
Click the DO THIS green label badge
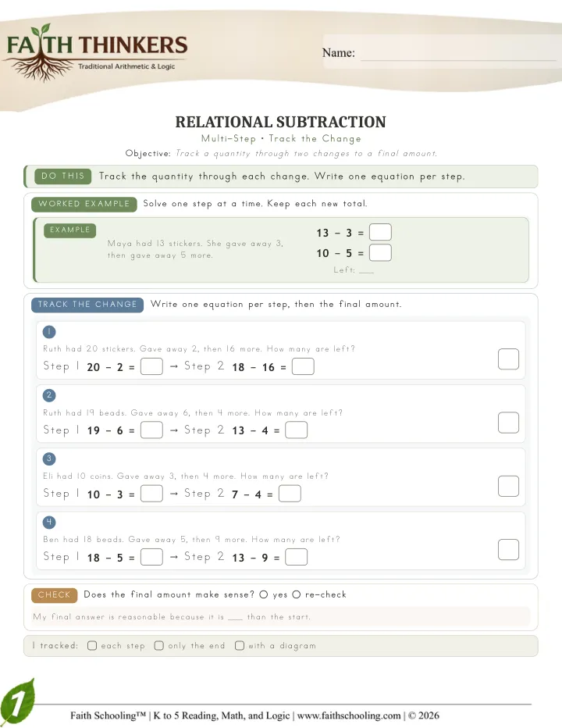62,177
